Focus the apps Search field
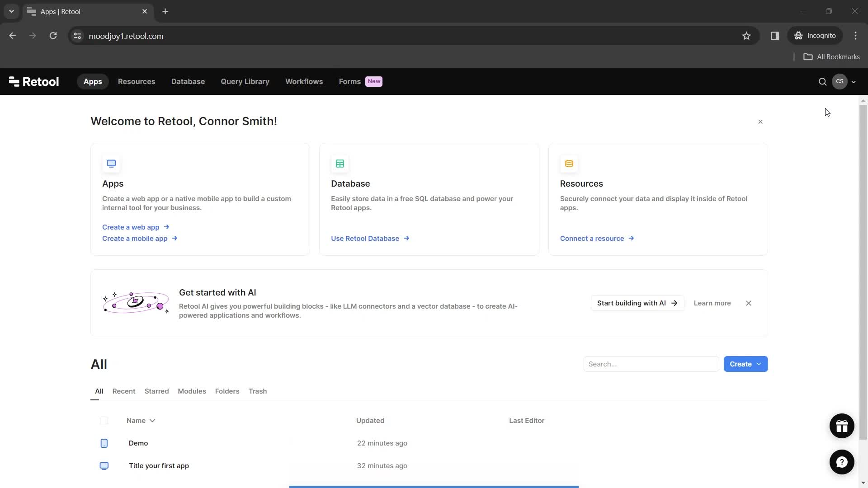 coord(651,364)
